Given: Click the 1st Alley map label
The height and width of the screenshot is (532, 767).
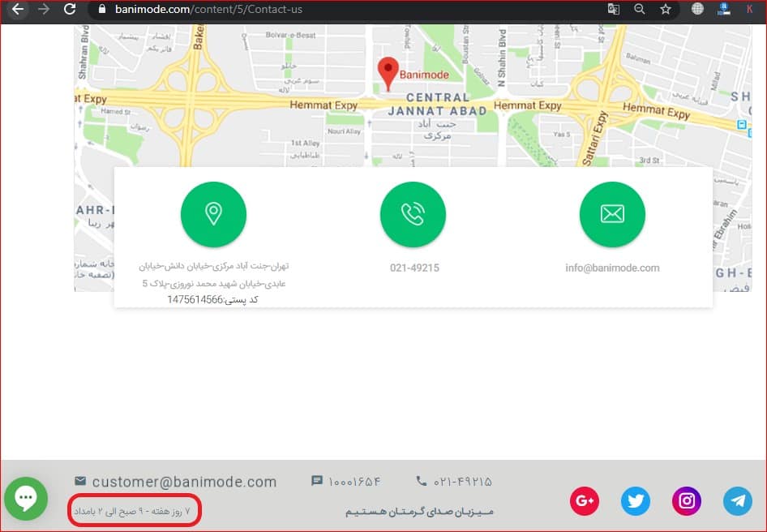Looking at the screenshot, I should [305, 143].
